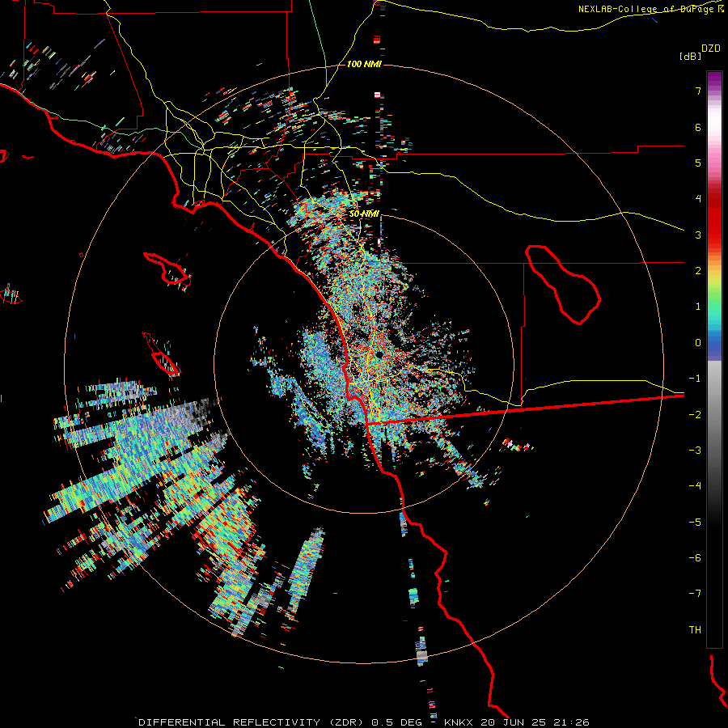The height and width of the screenshot is (728, 728).
Task: Click the "-4" value on the color scale
Action: [x=695, y=486]
